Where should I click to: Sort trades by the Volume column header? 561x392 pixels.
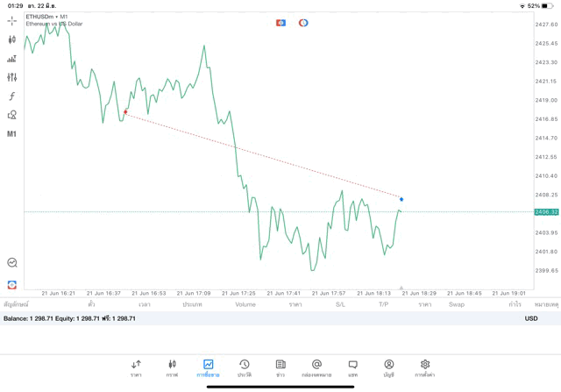(x=245, y=304)
